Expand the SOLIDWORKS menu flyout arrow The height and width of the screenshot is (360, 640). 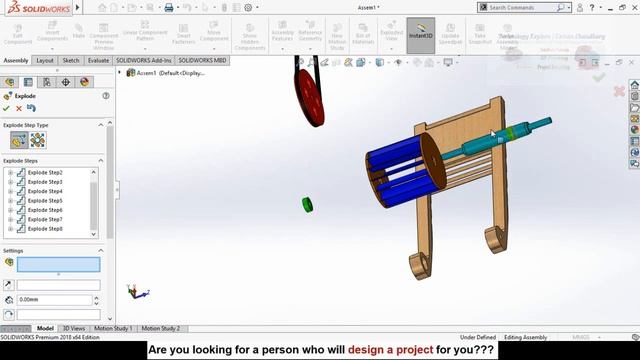coord(77,7)
